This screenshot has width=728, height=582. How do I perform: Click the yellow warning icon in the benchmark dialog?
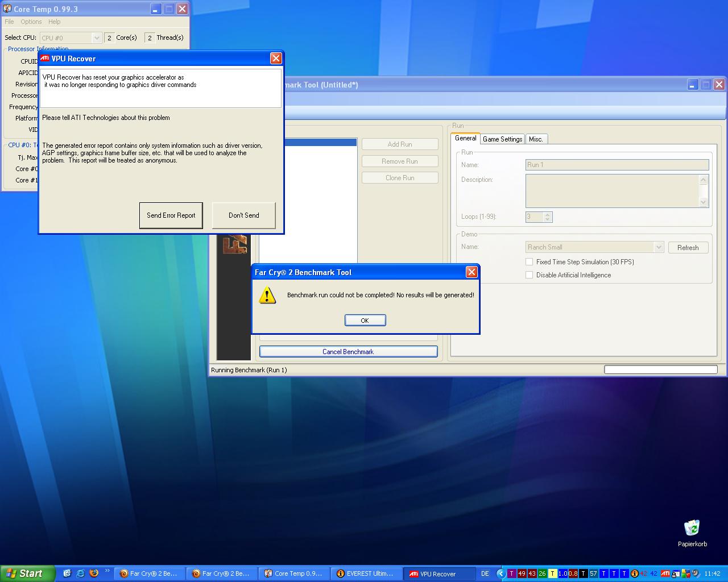(267, 296)
